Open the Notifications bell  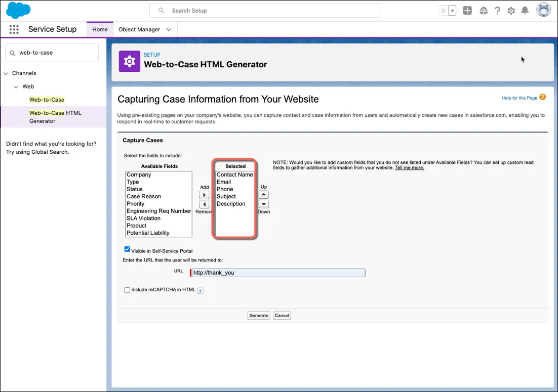[525, 11]
